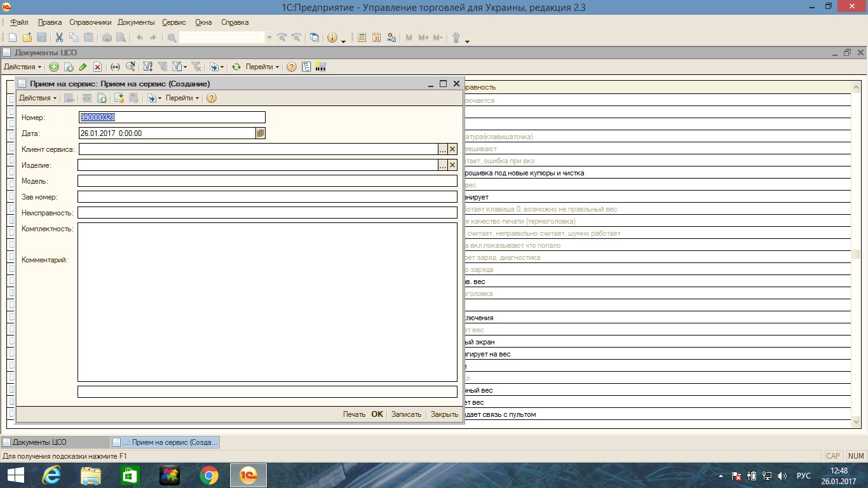The height and width of the screenshot is (488, 868).
Task: Click the Open file icon in main toolbar
Action: [27, 38]
